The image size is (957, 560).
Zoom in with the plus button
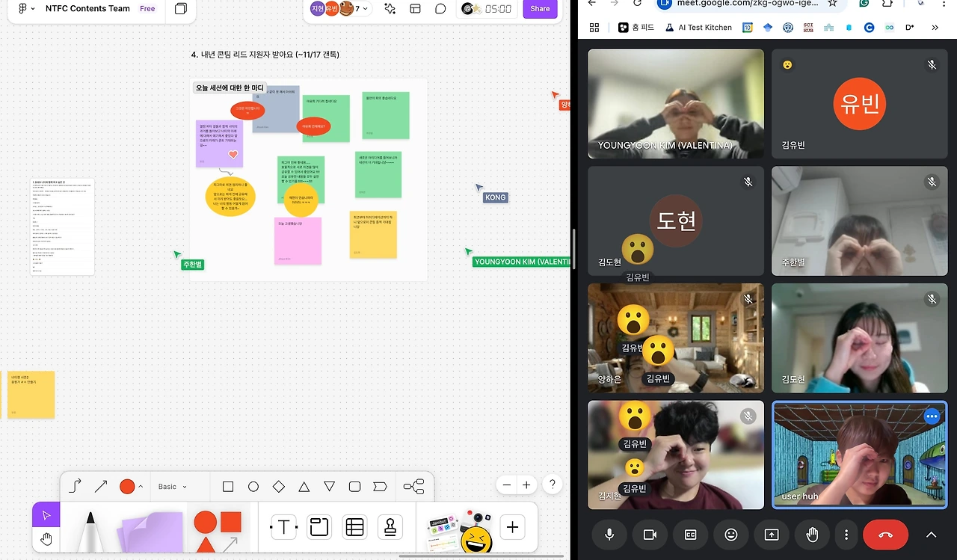[526, 485]
